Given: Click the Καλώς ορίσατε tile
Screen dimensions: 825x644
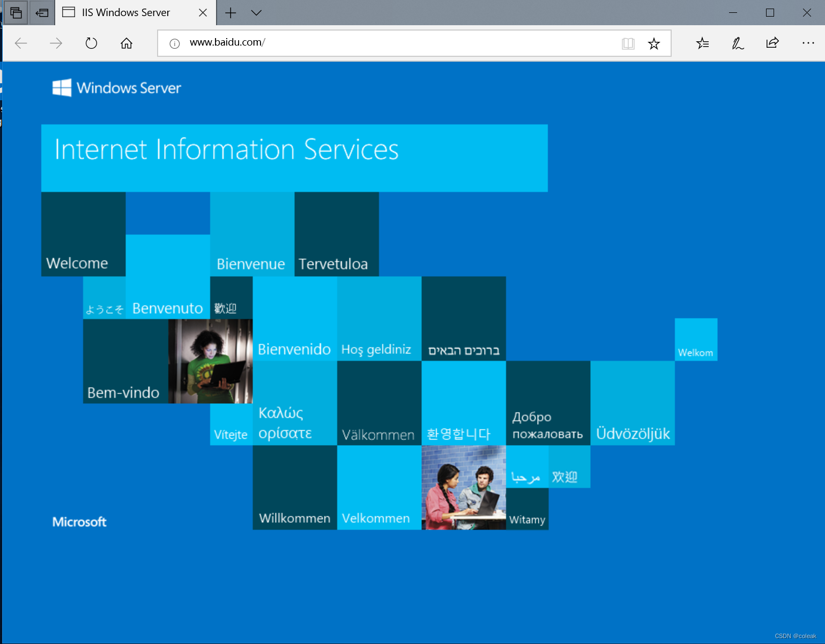Looking at the screenshot, I should pos(295,403).
